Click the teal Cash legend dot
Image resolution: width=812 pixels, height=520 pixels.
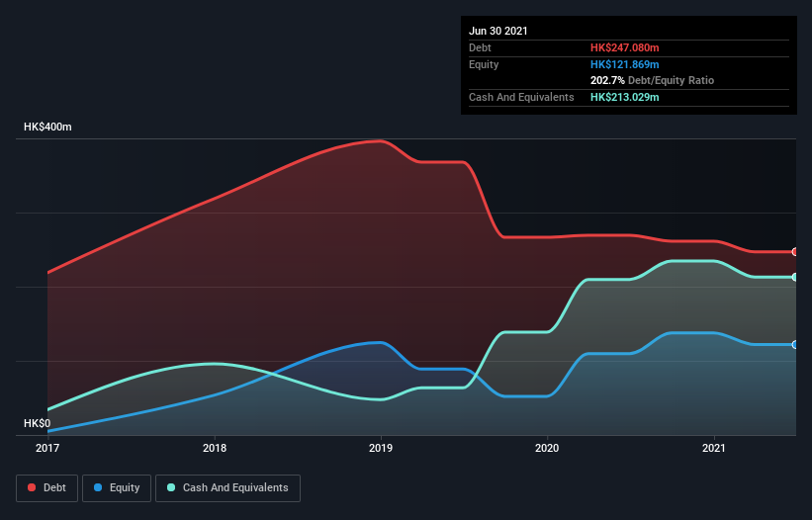[171, 487]
